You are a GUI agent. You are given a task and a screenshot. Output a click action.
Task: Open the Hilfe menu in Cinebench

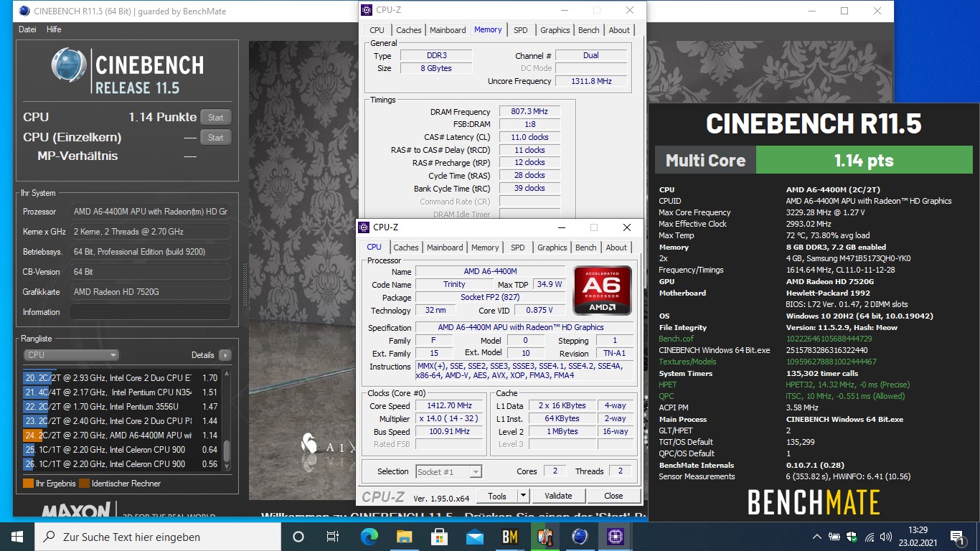coord(54,29)
